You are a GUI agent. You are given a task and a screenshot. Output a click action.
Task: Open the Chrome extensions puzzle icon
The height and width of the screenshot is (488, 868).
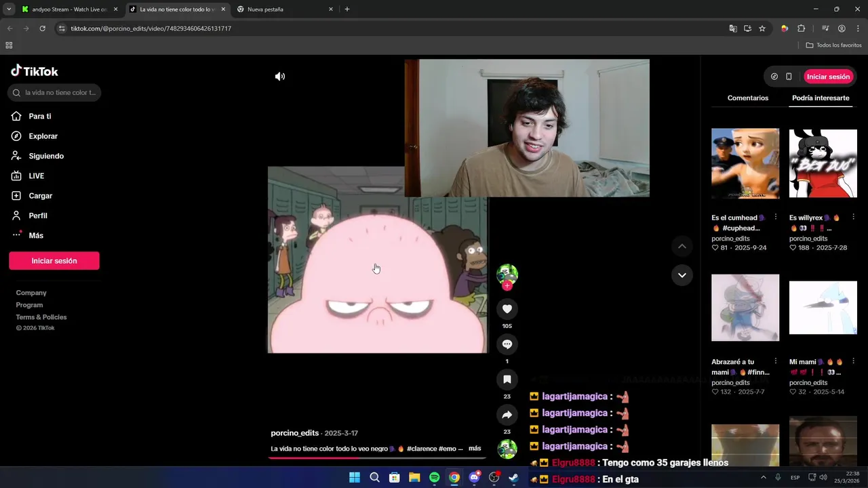point(802,28)
